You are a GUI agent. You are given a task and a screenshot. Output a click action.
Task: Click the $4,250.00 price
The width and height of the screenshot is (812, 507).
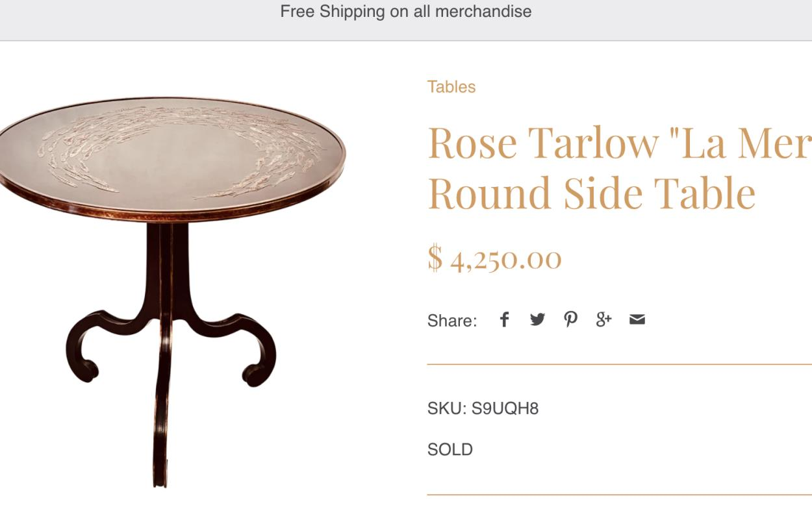(494, 258)
